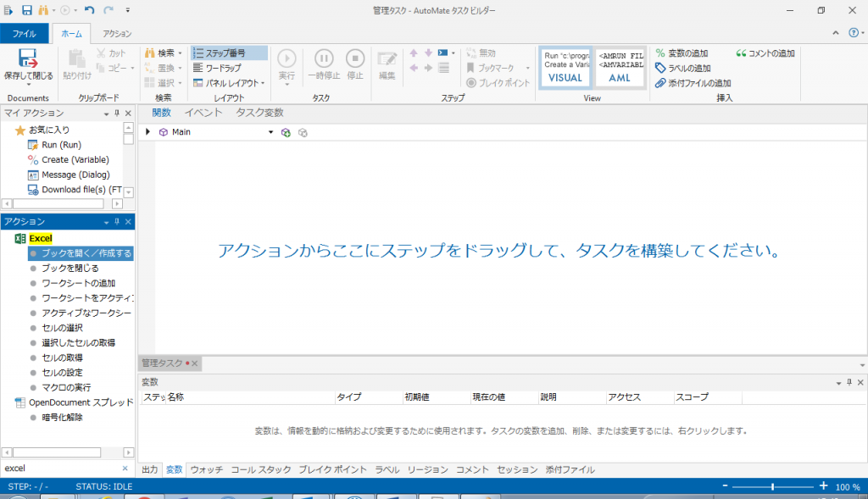Screen dimensions: 868x499
Task: Pin the Actions panel
Action: click(x=117, y=222)
